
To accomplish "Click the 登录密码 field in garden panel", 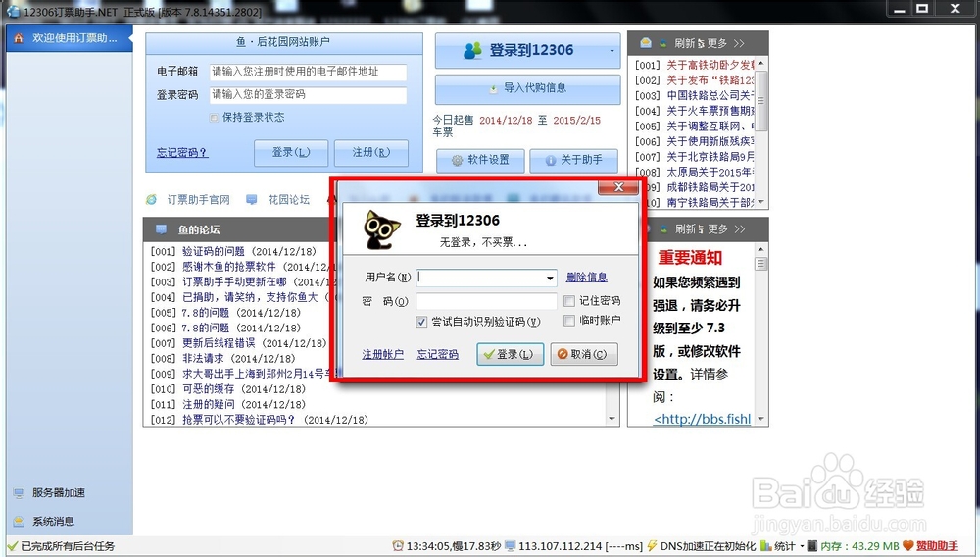I will [x=308, y=95].
